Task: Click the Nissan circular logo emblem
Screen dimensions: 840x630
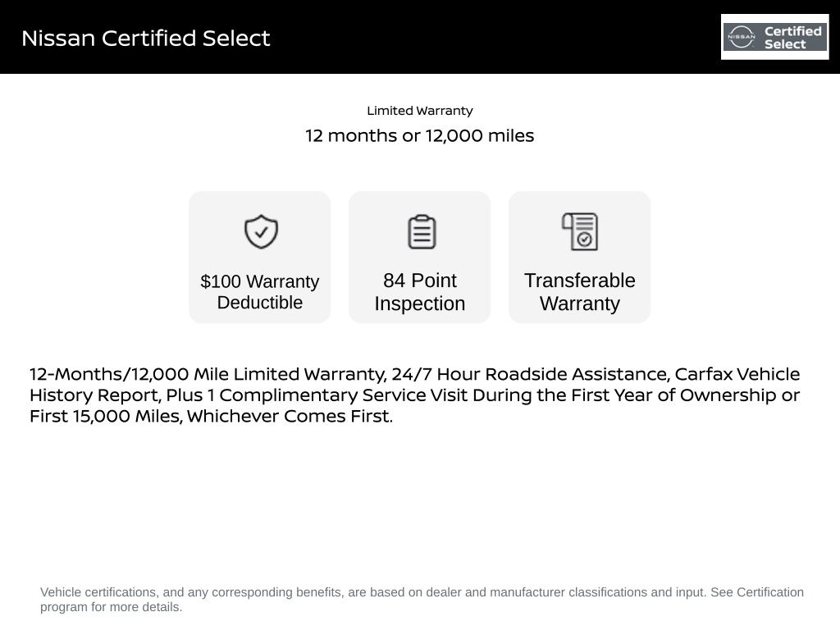Action: pyautogui.click(x=741, y=37)
